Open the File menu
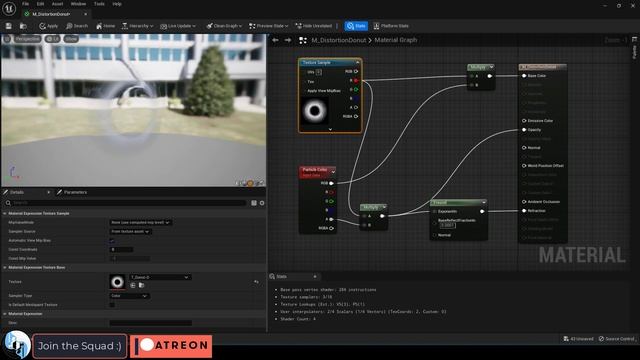The image size is (640, 360). point(25,4)
